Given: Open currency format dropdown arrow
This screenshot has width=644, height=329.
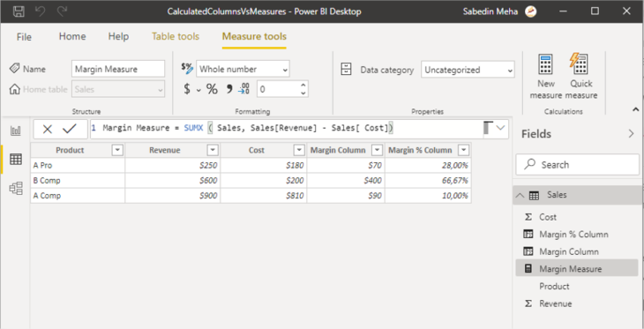Looking at the screenshot, I should point(198,90).
